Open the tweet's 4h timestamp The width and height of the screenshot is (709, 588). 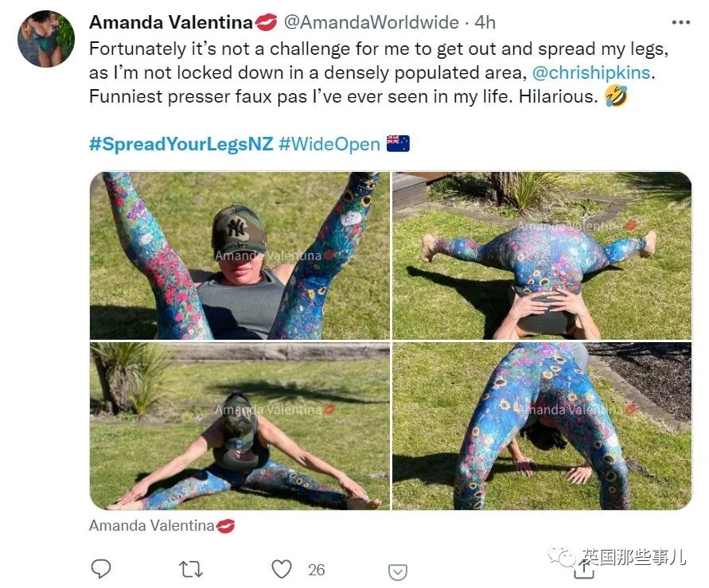click(485, 22)
